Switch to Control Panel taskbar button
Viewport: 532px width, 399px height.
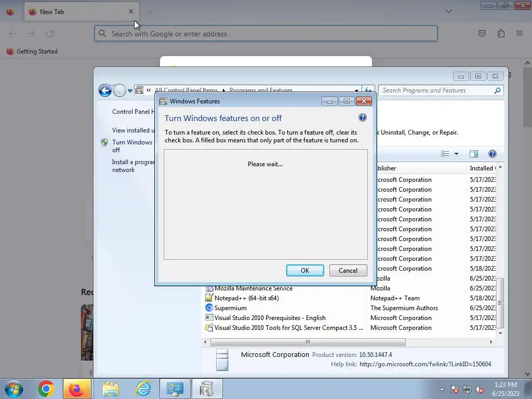175,389
